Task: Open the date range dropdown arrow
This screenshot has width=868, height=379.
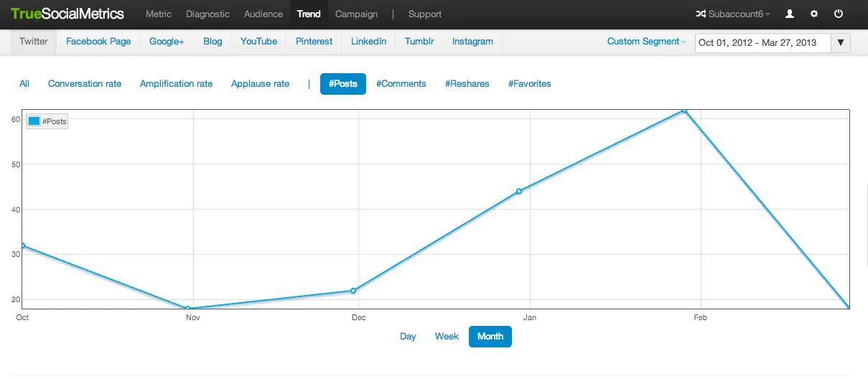Action: point(841,42)
